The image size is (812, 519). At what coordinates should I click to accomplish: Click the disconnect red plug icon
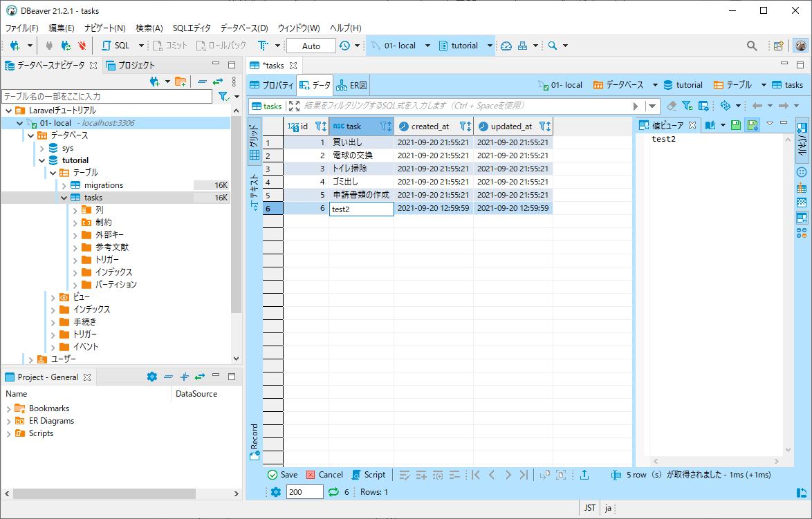click(x=82, y=46)
